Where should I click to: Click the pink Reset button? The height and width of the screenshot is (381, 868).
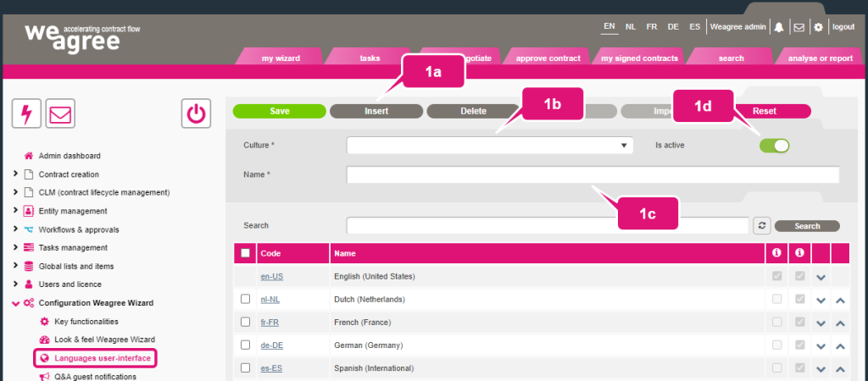(x=765, y=111)
